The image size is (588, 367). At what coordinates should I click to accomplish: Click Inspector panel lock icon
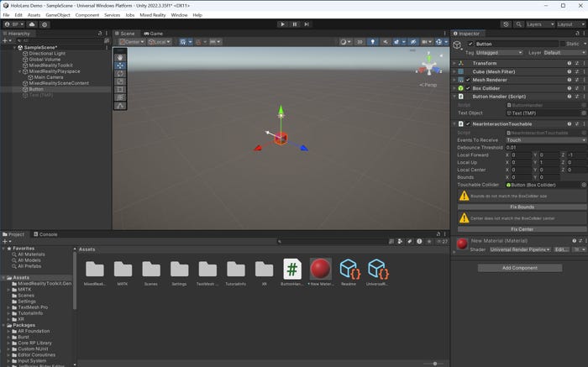(577, 34)
